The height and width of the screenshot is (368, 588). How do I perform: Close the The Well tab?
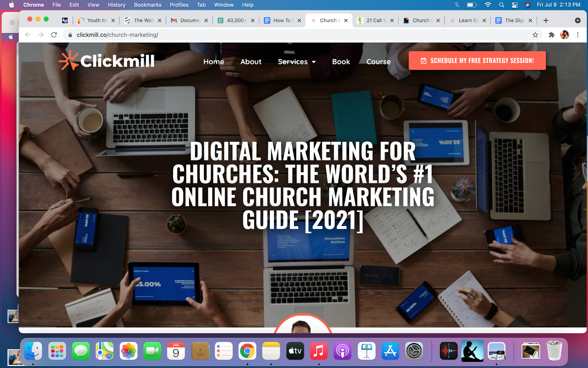(159, 21)
